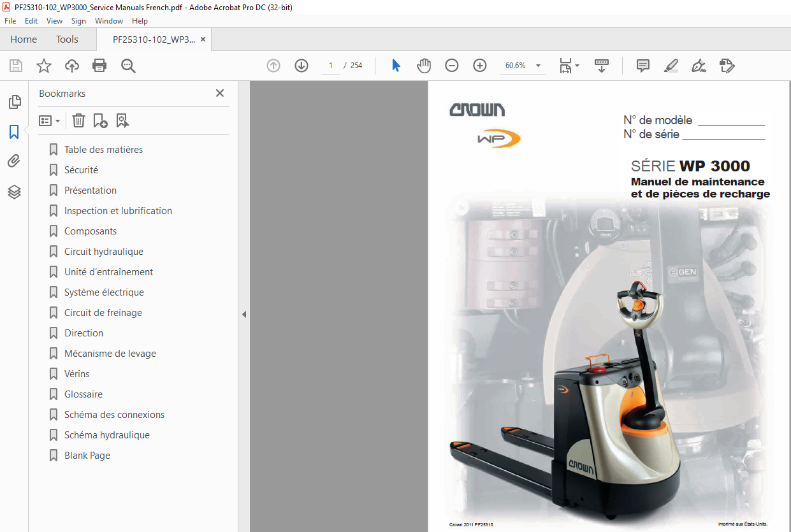Toggle the Bookmarks panel icon
The image size is (791, 532).
(x=14, y=132)
